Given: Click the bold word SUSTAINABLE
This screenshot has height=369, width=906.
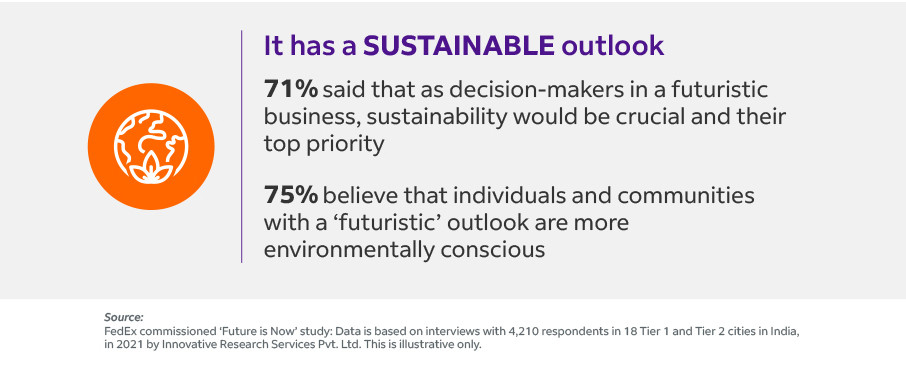Looking at the screenshot, I should (459, 46).
